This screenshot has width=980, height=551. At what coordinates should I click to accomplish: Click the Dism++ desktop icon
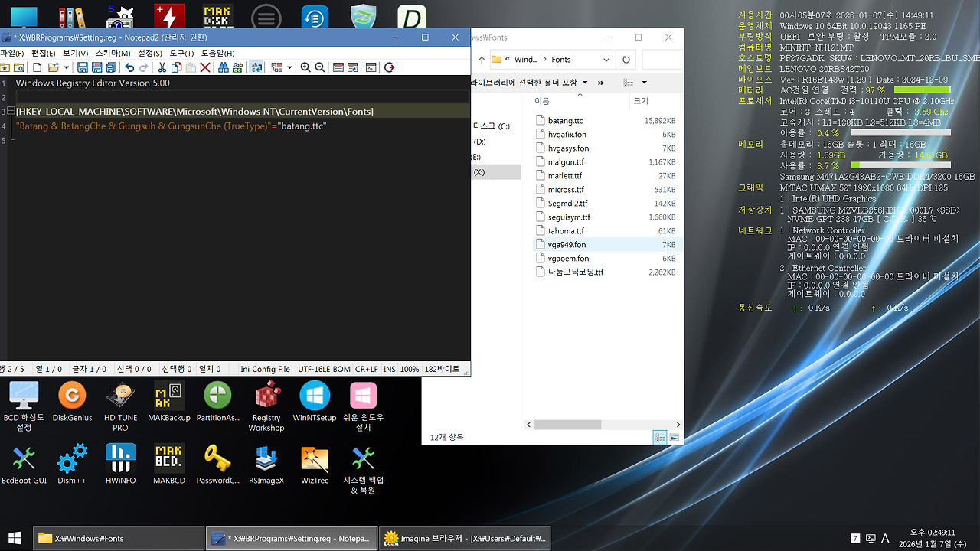click(72, 465)
